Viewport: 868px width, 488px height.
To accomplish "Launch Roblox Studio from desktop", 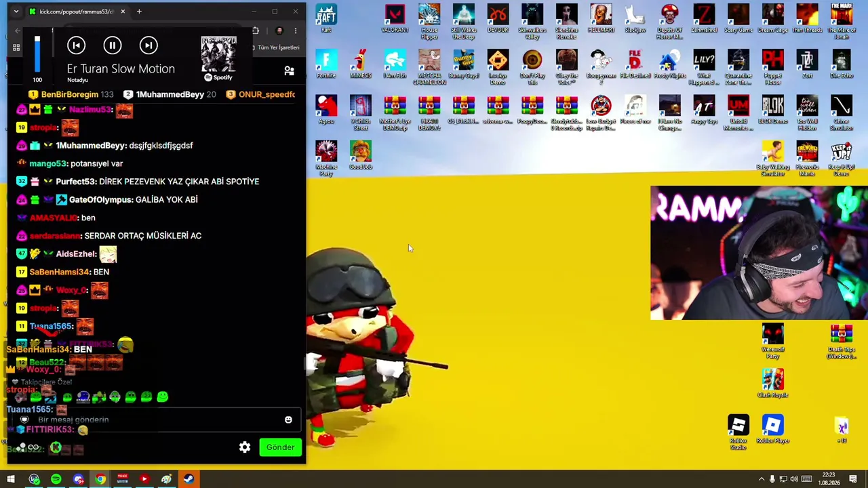I will coord(738,432).
